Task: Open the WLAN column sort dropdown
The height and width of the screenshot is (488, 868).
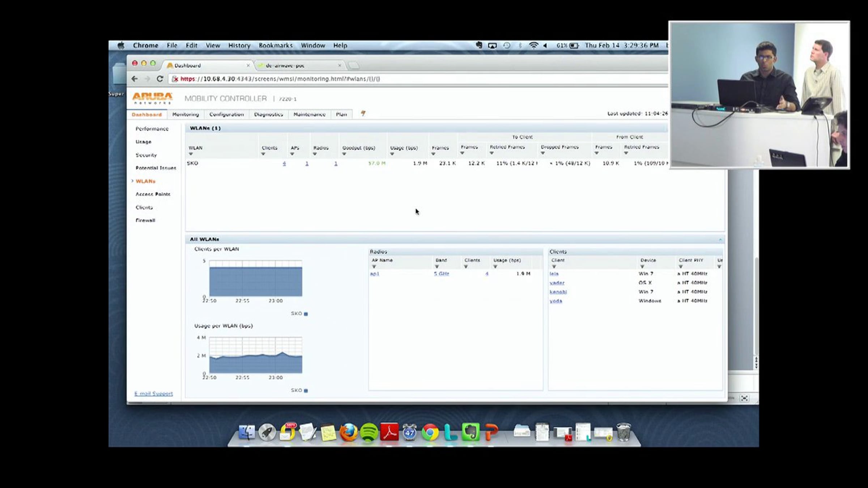Action: pyautogui.click(x=191, y=154)
